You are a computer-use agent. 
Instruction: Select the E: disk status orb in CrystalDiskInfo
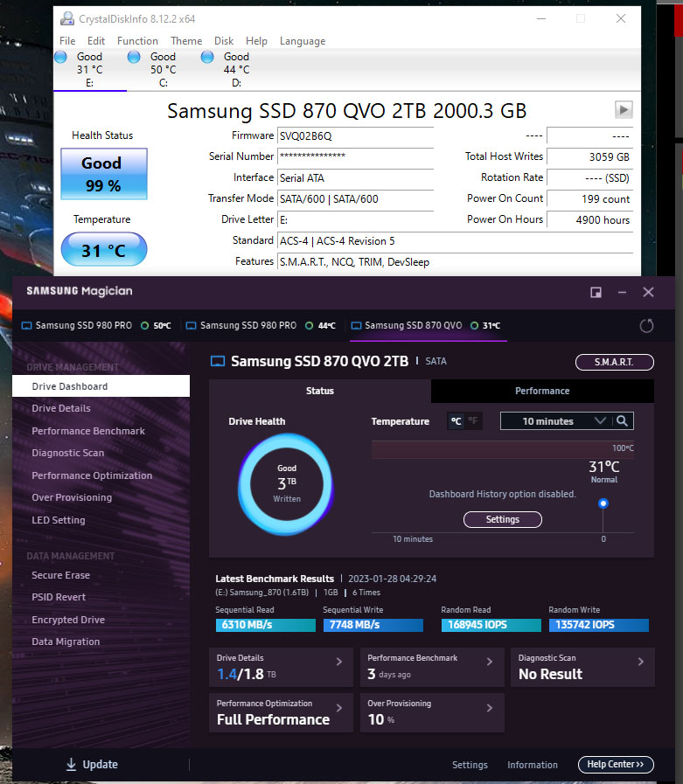pyautogui.click(x=60, y=57)
